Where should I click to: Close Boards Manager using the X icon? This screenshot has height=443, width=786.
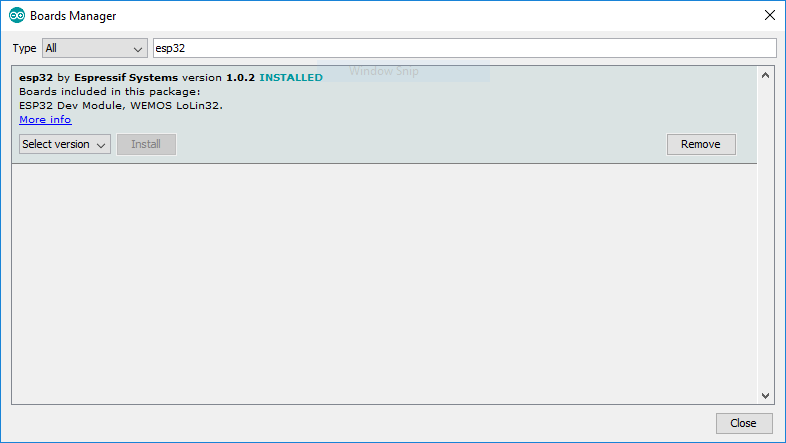(770, 15)
